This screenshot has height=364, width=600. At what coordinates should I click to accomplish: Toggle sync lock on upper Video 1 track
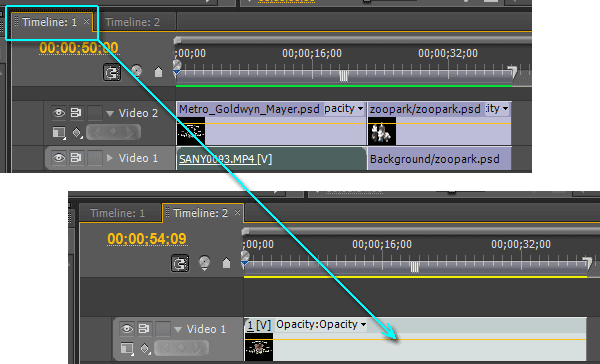76,158
